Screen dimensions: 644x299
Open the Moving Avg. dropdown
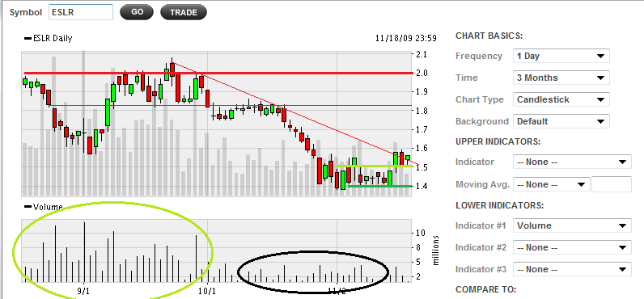[552, 184]
